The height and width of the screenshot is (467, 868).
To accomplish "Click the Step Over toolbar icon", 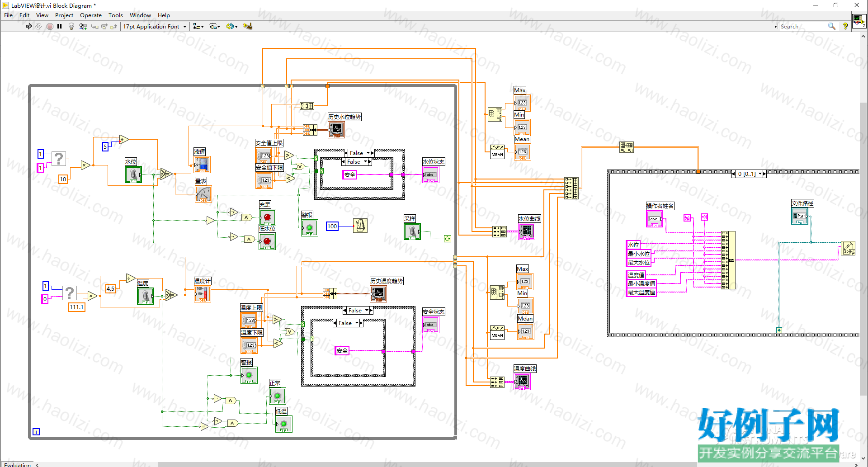I will click(104, 26).
